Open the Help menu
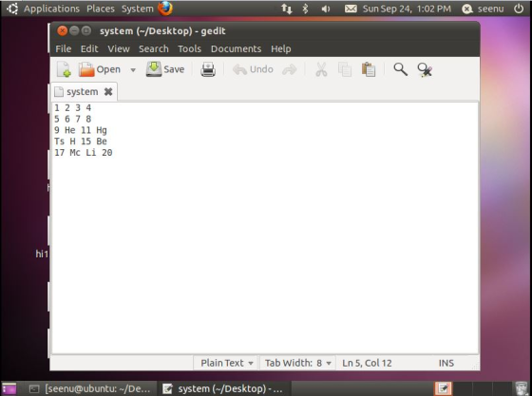Image resolution: width=532 pixels, height=396 pixels. tap(281, 48)
